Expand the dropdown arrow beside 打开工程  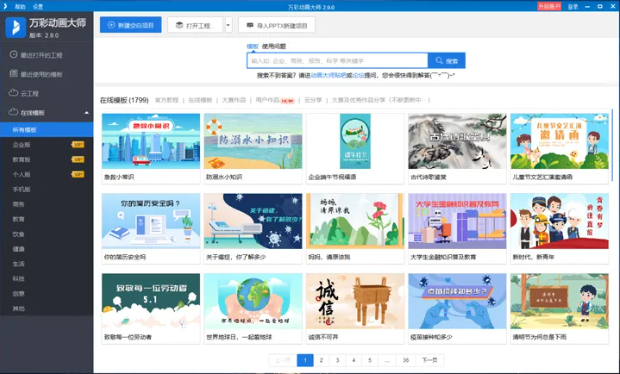(228, 25)
